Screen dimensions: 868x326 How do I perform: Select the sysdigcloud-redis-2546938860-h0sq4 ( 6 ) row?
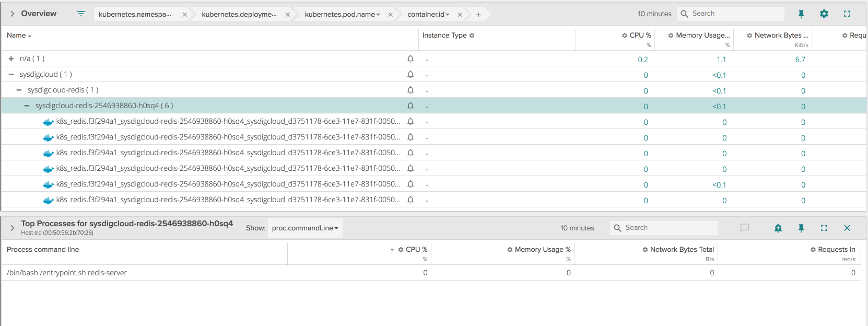click(433, 106)
